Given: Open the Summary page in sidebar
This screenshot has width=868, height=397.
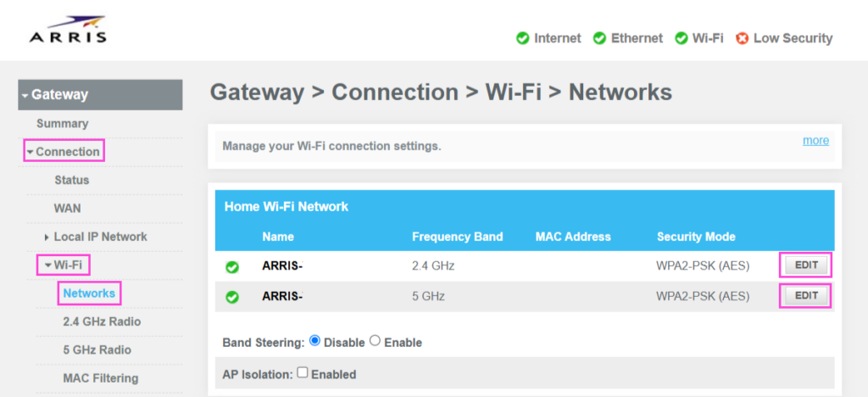Looking at the screenshot, I should pos(62,124).
